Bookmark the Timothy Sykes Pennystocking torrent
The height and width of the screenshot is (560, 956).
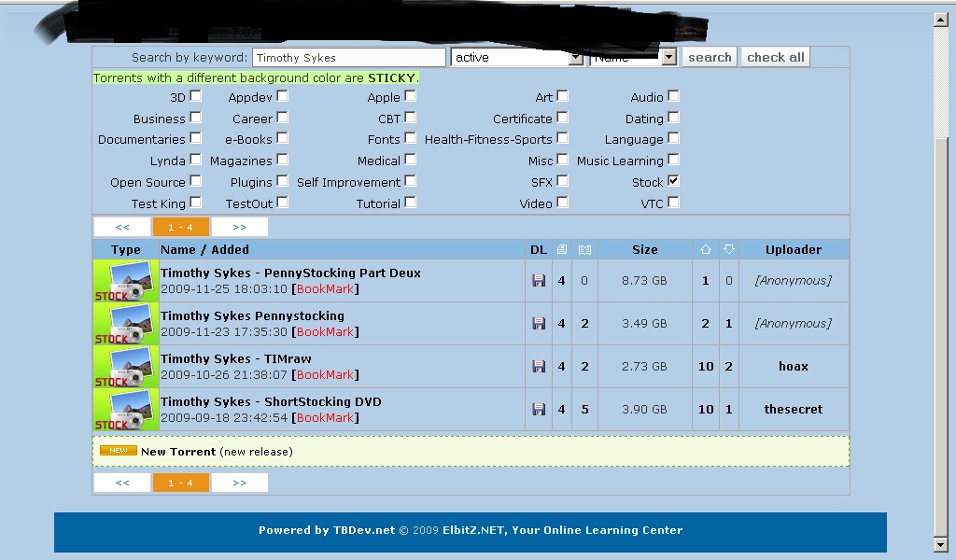[325, 332]
